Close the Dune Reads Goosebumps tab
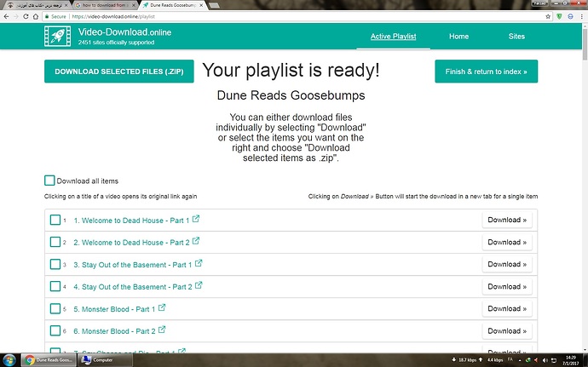Image resolution: width=588 pixels, height=367 pixels. (201, 6)
